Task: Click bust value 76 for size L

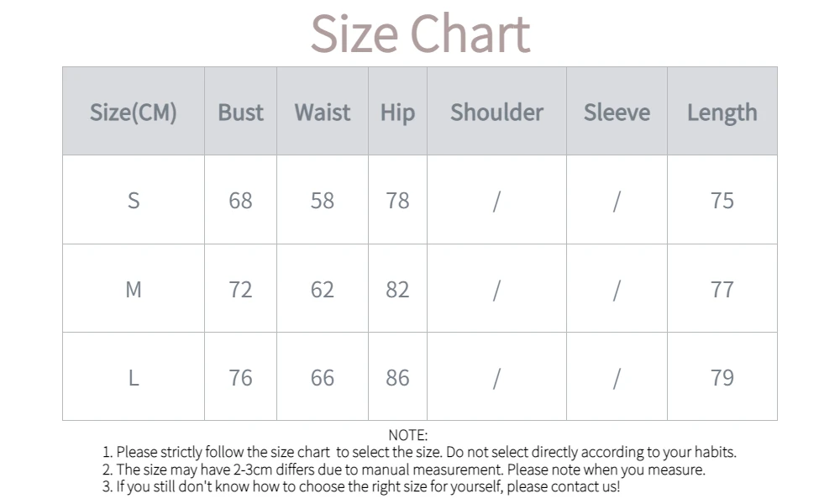Action: [240, 378]
